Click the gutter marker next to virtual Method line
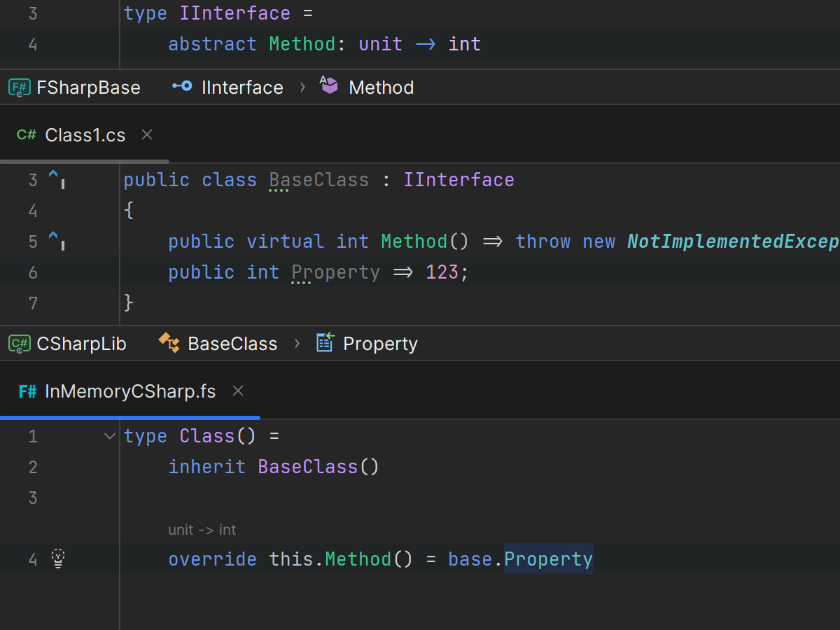This screenshot has height=630, width=840. click(56, 241)
